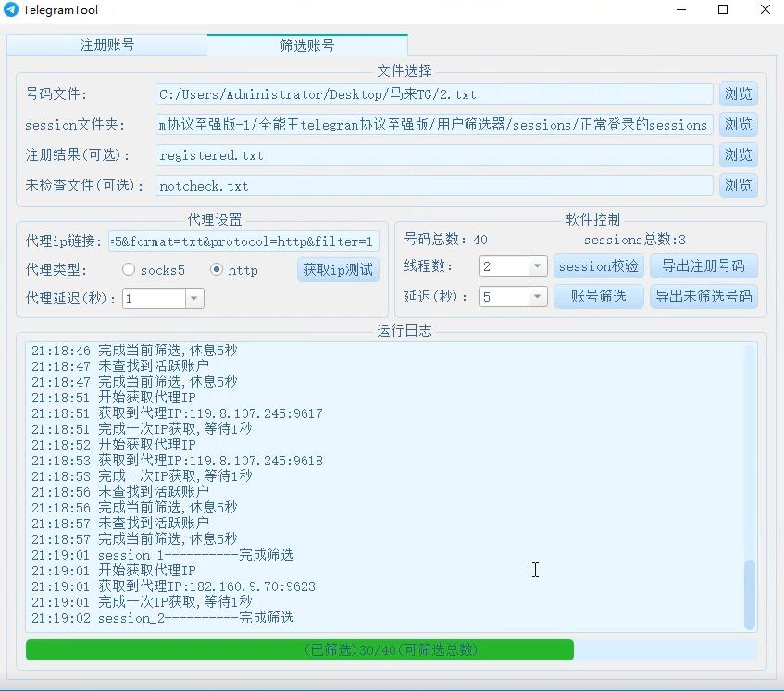Click the green 已筛选 progress bar
Screen dimensions: 784x691
pyautogui.click(x=300, y=649)
